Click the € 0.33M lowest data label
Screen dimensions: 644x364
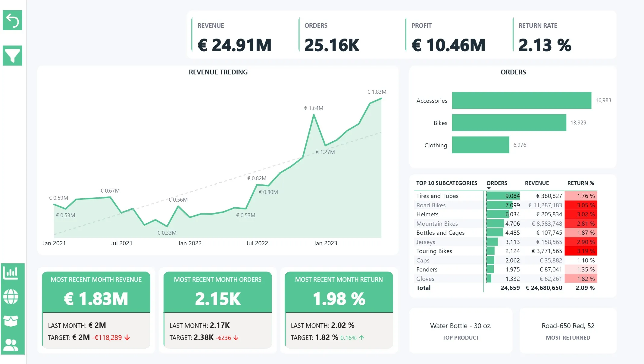[x=167, y=233]
